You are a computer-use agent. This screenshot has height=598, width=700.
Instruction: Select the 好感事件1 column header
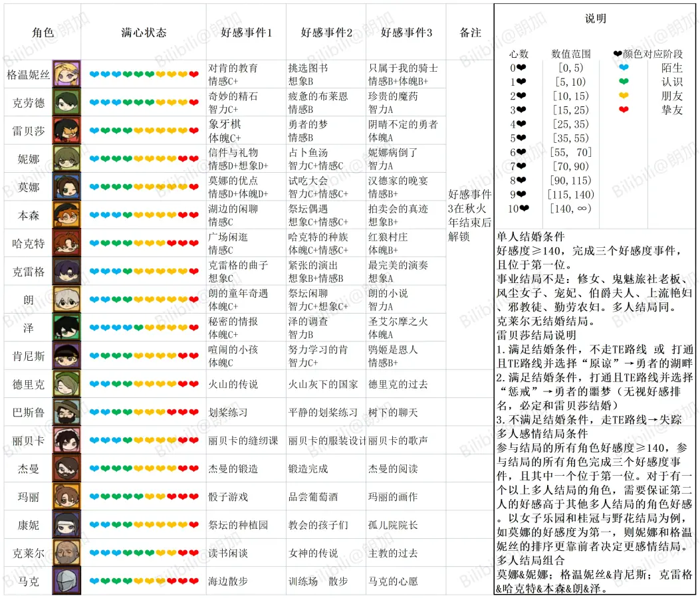[246, 32]
